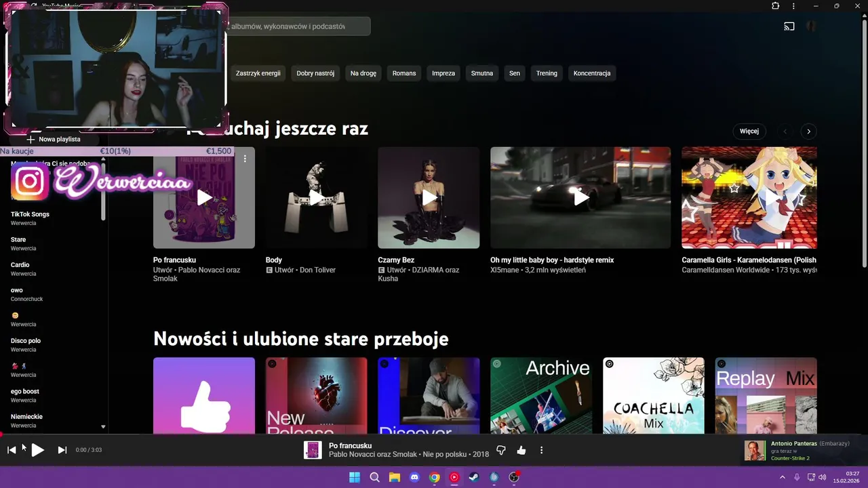Open the browser three-dot menu

click(x=793, y=6)
